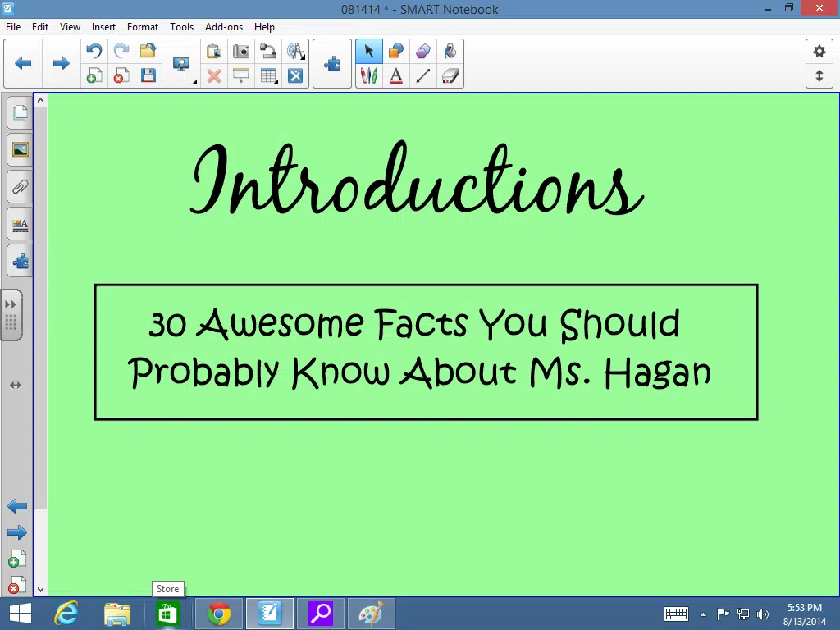
Task: Click the Paste clipboard icon
Action: pyautogui.click(x=214, y=51)
